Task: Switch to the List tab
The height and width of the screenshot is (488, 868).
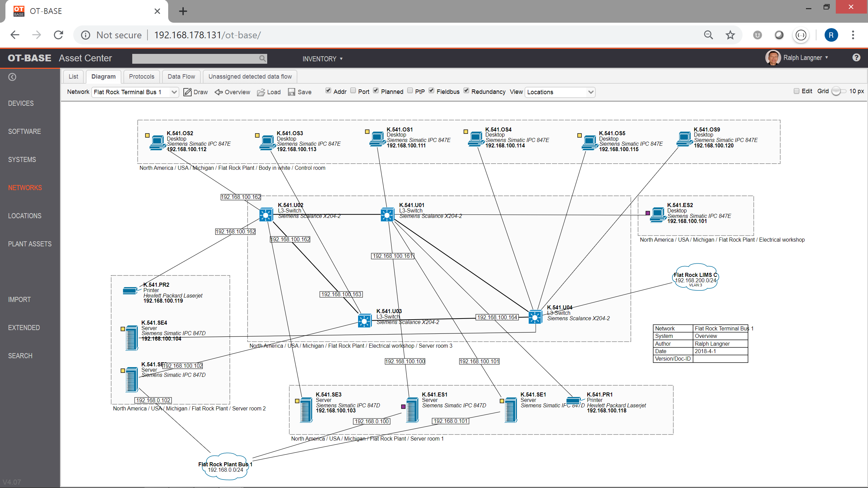Action: [x=73, y=77]
